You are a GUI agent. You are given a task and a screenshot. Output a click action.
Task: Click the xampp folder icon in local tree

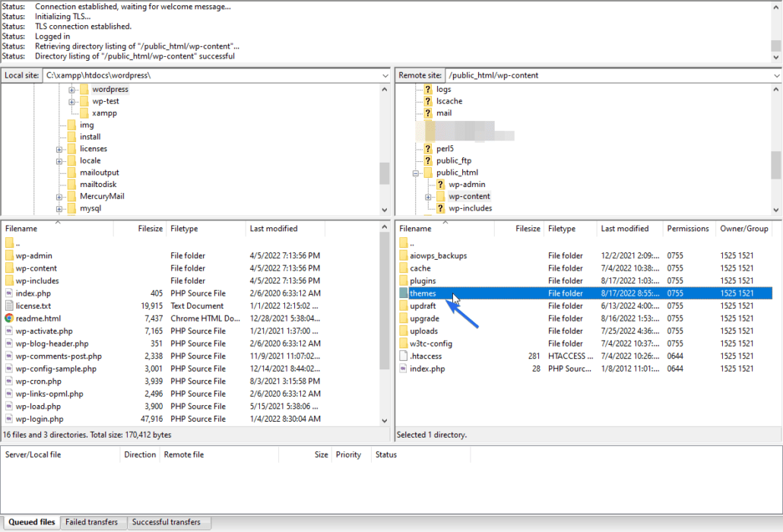click(x=84, y=113)
